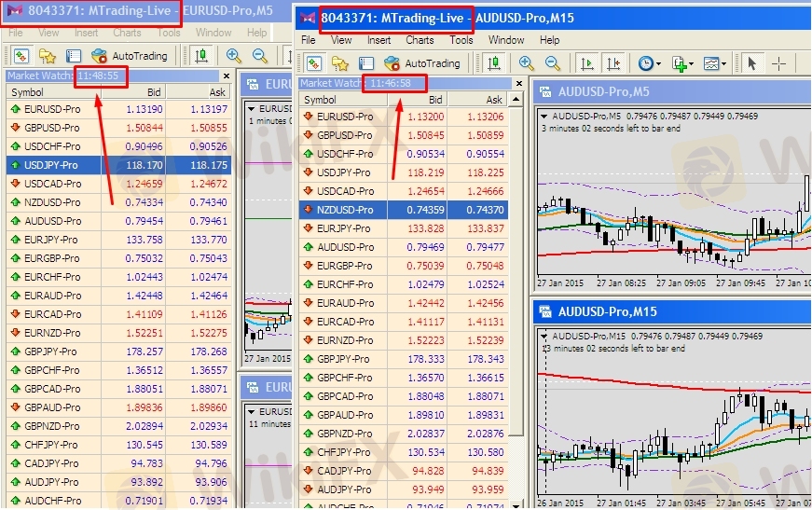Toggle chart shift from right border

point(613,63)
